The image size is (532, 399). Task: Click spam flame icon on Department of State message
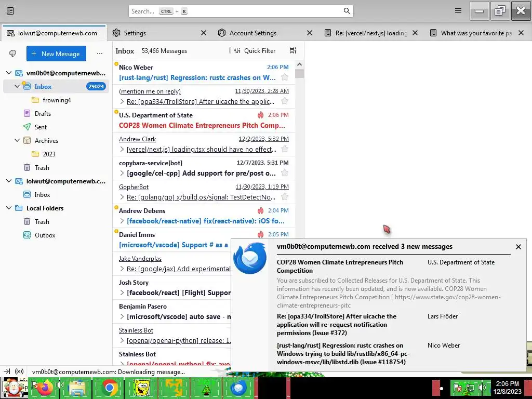click(261, 115)
